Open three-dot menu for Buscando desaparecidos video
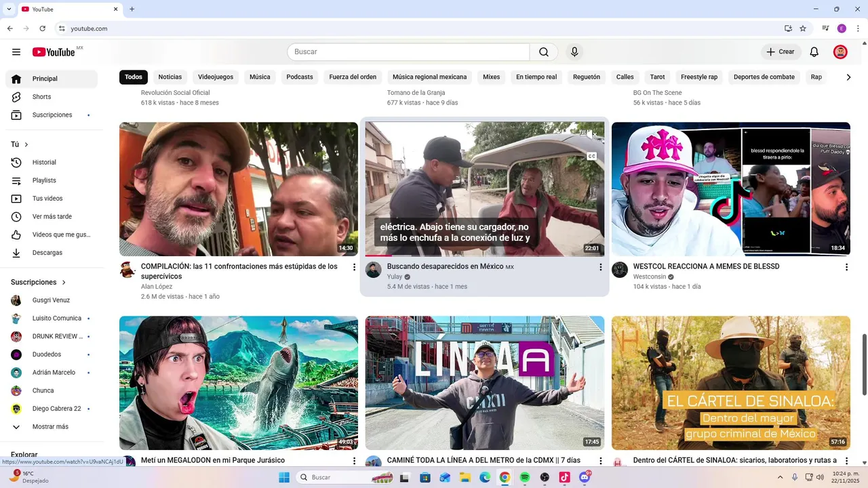The height and width of the screenshot is (488, 868). pyautogui.click(x=600, y=267)
